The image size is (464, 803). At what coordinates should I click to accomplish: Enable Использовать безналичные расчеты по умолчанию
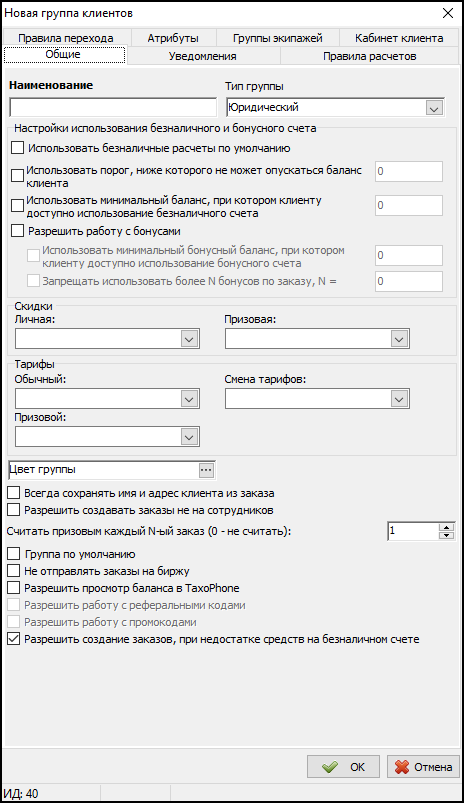coord(17,148)
